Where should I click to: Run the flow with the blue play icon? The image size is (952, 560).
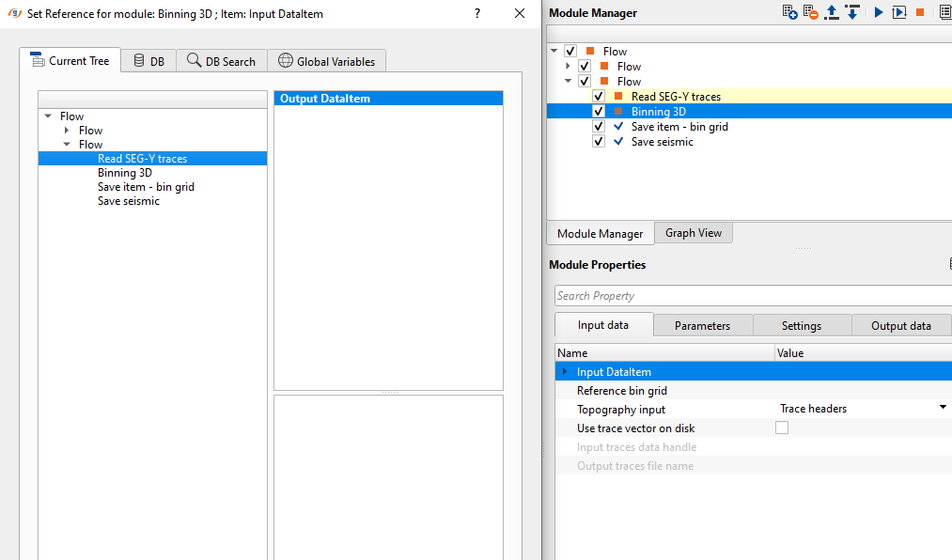[x=879, y=12]
